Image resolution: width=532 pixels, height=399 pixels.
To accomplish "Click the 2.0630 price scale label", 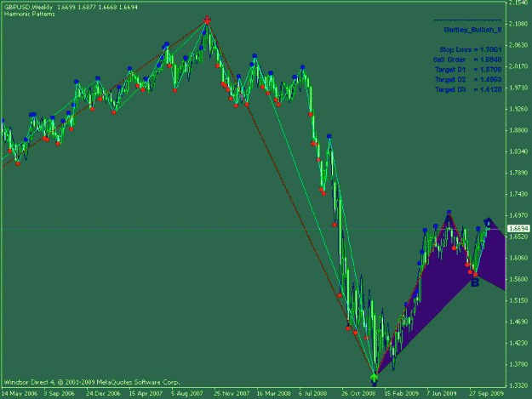I will [x=518, y=45].
